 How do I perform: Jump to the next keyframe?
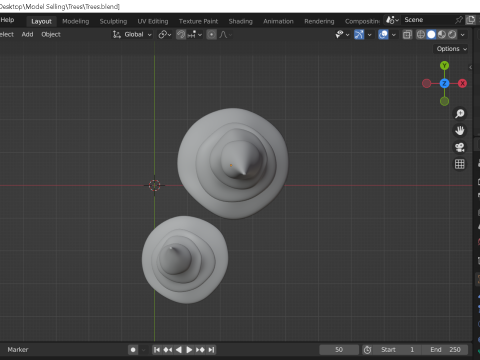[x=200, y=350]
